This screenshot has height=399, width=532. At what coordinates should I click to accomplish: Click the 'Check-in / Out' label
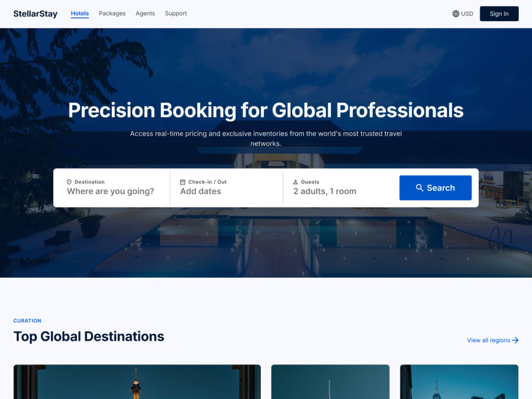coord(207,182)
